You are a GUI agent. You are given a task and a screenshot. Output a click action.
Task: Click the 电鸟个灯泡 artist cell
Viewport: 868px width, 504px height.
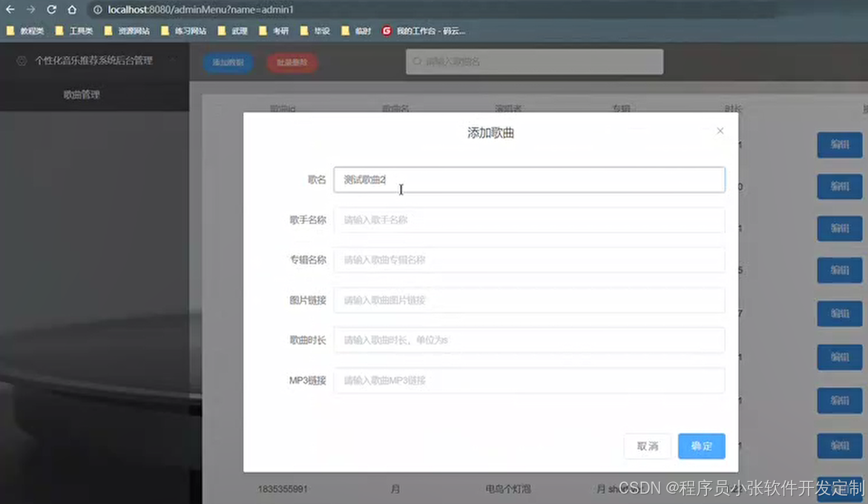[508, 489]
